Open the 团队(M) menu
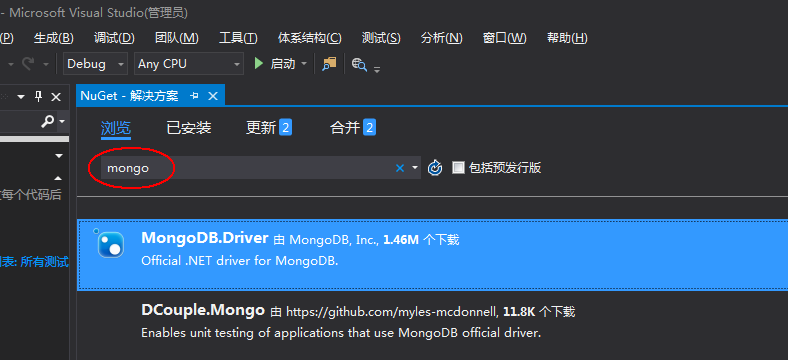This screenshot has width=788, height=360. click(177, 38)
